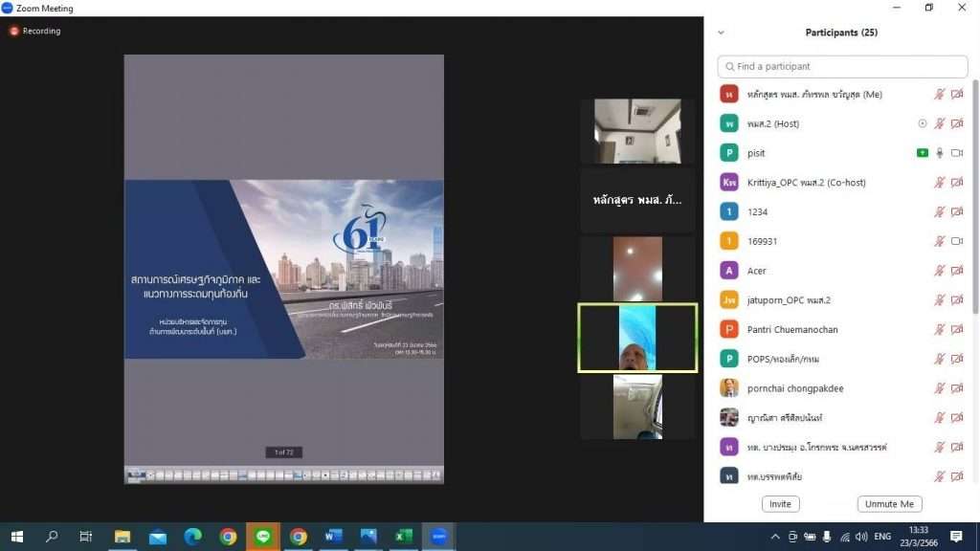
Task: Toggle video-off icon for Pantri Chuemanochan
Action: (957, 329)
